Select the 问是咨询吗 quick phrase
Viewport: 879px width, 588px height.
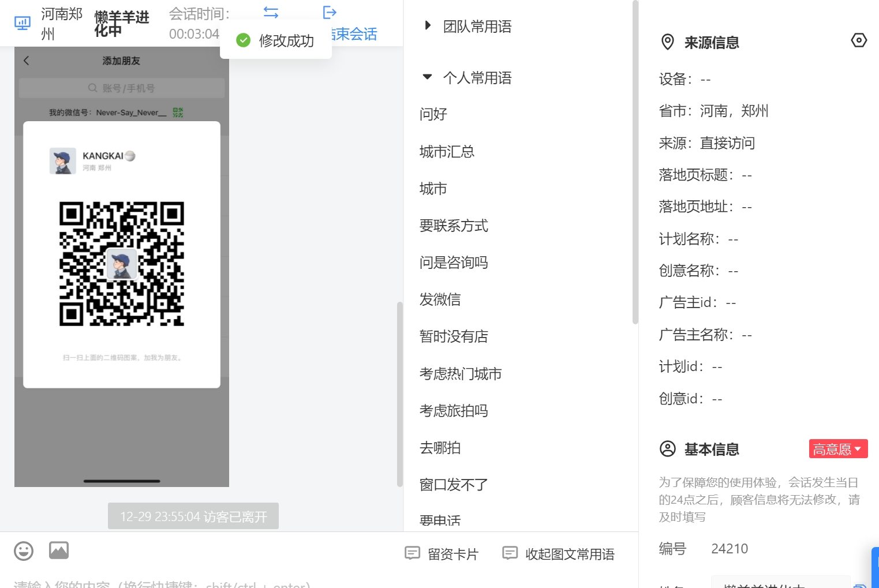tap(454, 263)
